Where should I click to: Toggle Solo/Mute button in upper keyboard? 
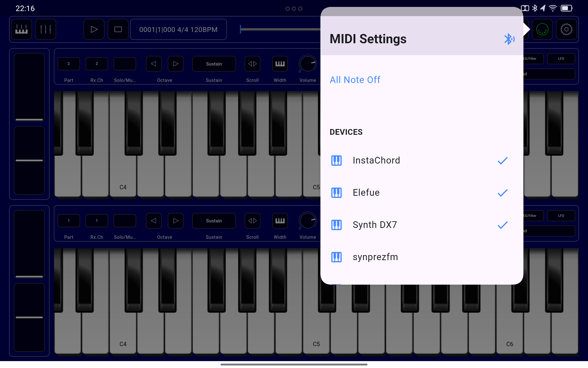coord(125,64)
